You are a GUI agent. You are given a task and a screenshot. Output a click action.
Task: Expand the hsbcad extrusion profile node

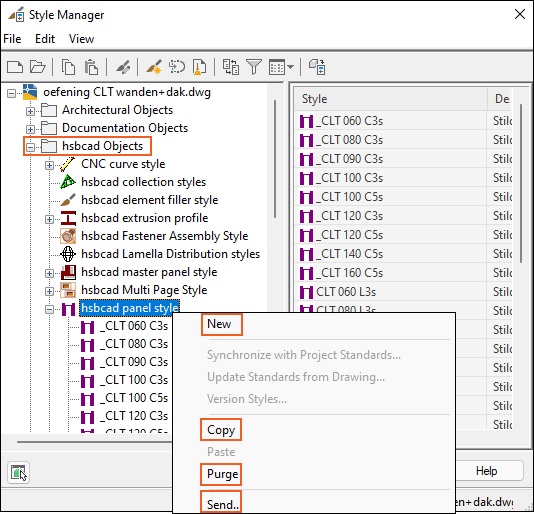(49, 219)
